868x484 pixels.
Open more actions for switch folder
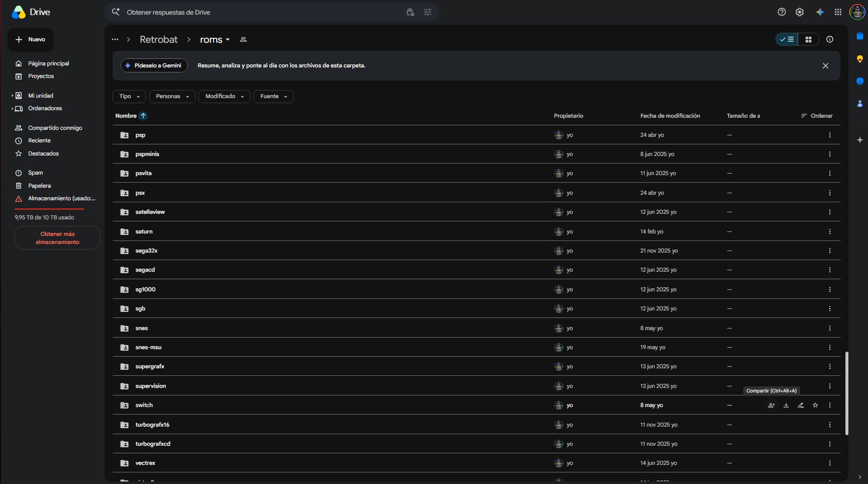coord(830,405)
